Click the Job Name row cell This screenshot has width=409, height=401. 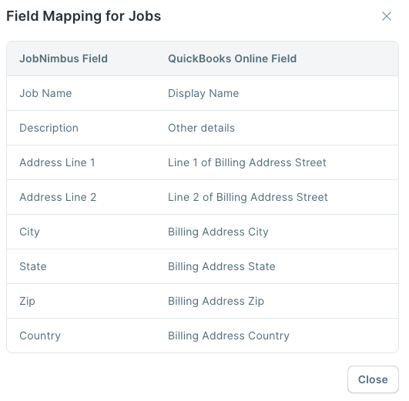coord(45,93)
